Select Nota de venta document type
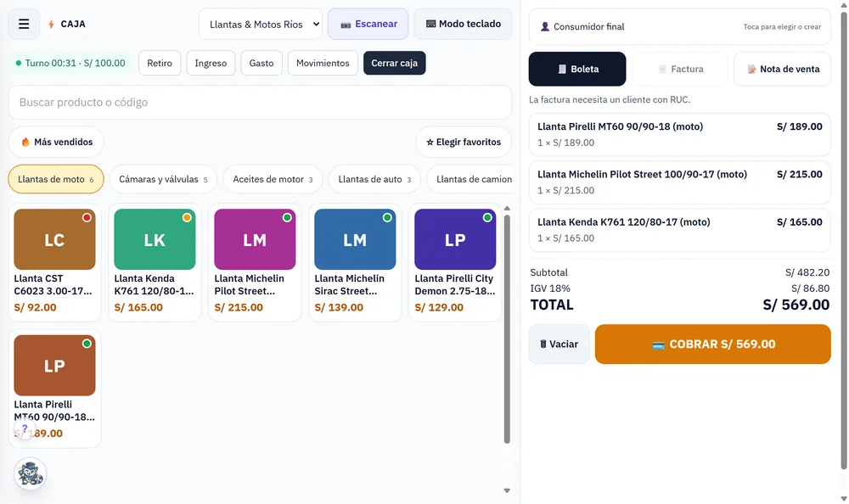This screenshot has height=504, width=849. pos(783,69)
